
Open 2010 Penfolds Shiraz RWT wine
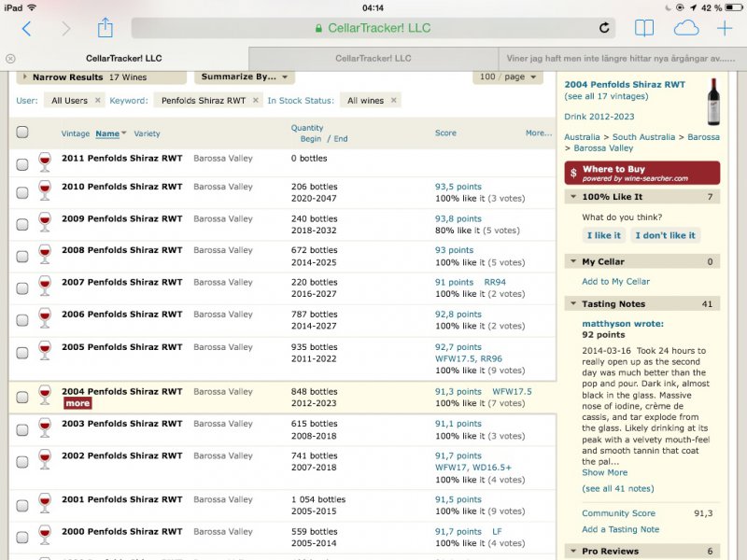pos(122,187)
